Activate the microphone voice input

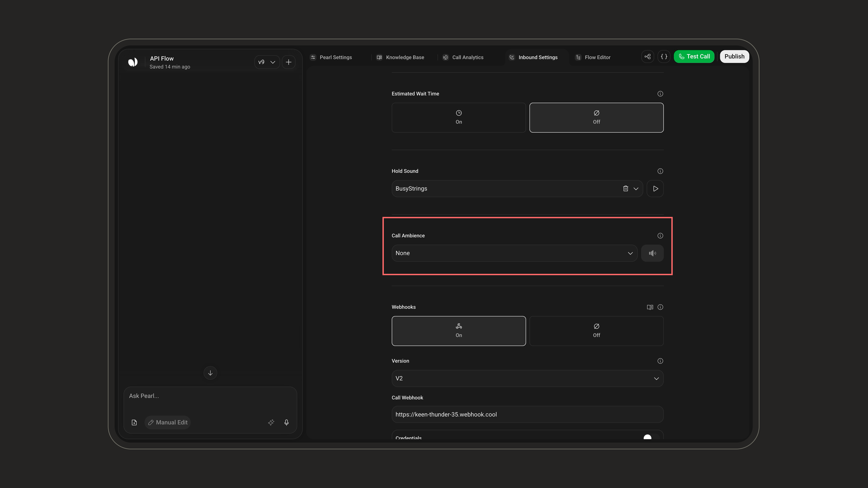(286, 423)
